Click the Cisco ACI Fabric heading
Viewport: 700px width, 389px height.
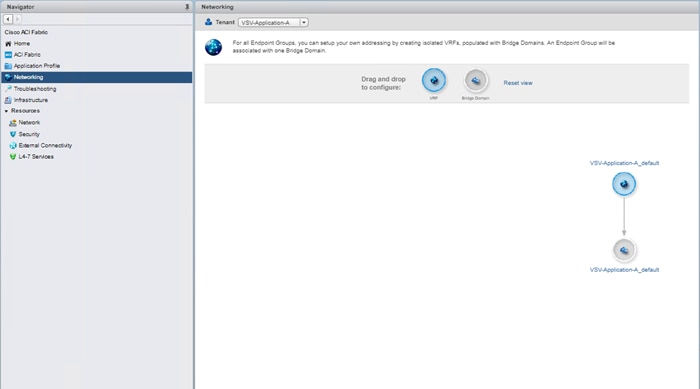[x=26, y=32]
